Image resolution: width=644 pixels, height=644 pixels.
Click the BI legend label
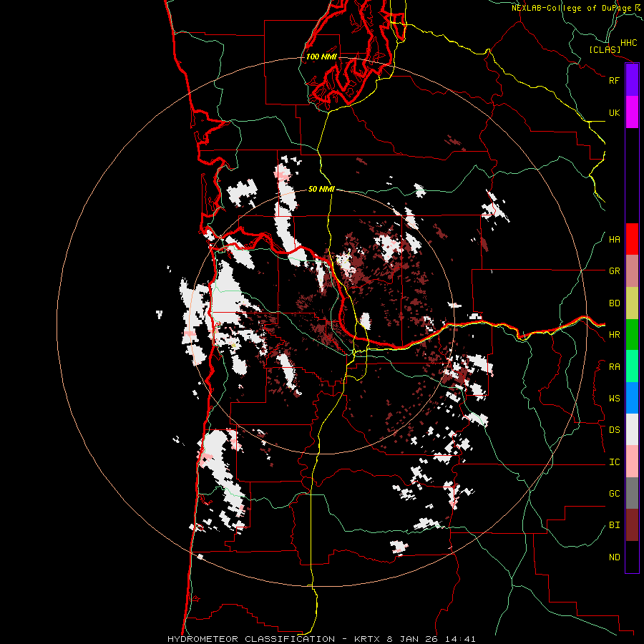[615, 525]
